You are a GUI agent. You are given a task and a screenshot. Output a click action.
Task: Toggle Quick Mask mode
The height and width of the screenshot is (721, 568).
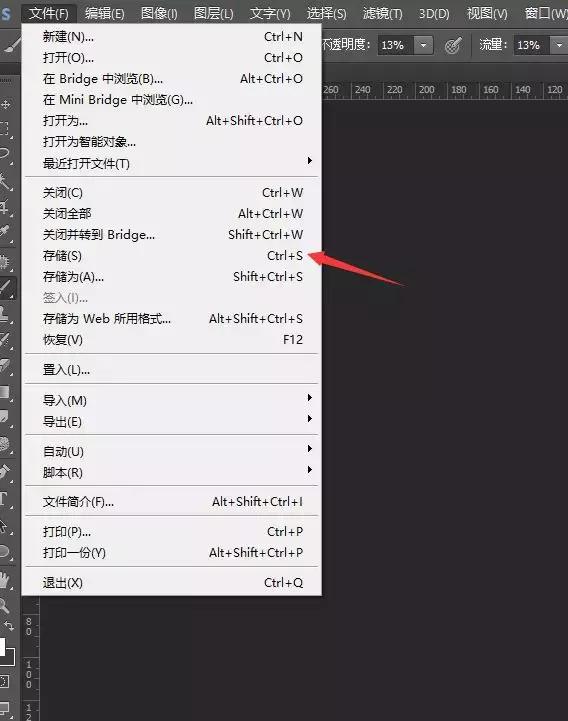click(5, 681)
